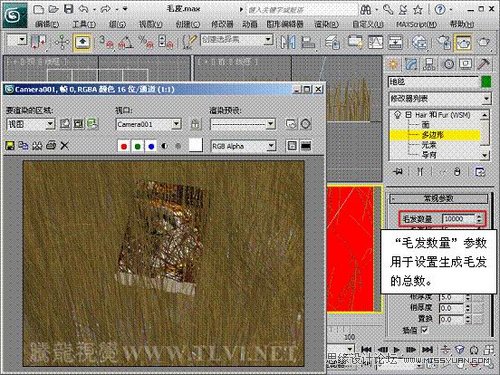Image resolution: width=500 pixels, height=375 pixels.
Task: Click the binoculars search icon
Action: click(x=366, y=10)
